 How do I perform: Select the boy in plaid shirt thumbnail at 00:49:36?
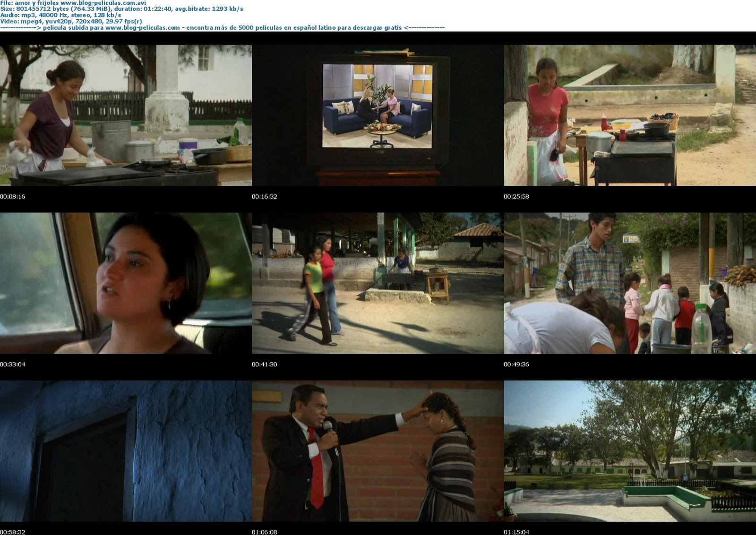(x=630, y=283)
